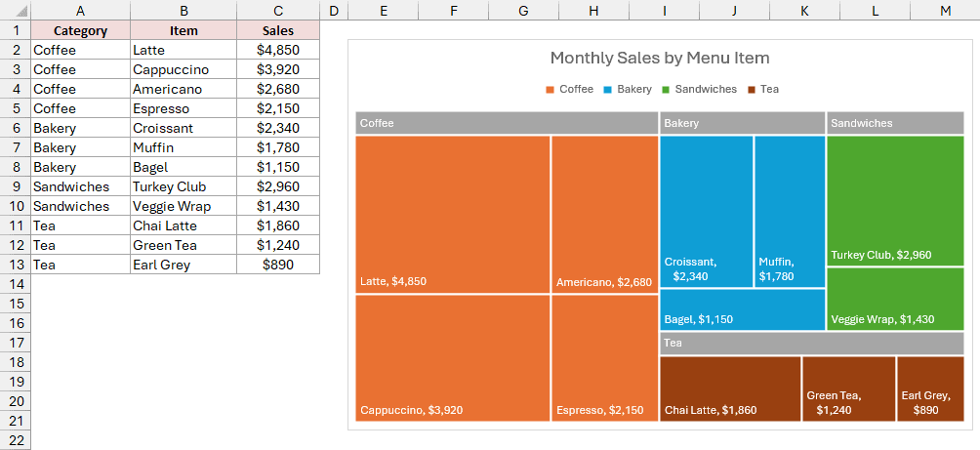The image size is (980, 450).
Task: Click the Espresso treemap block
Action: click(605, 358)
